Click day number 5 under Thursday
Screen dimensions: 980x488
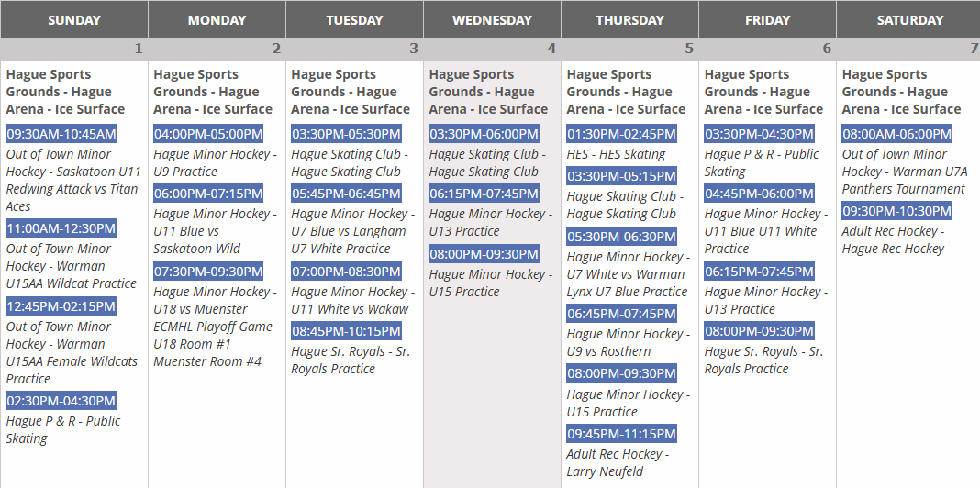coord(688,49)
